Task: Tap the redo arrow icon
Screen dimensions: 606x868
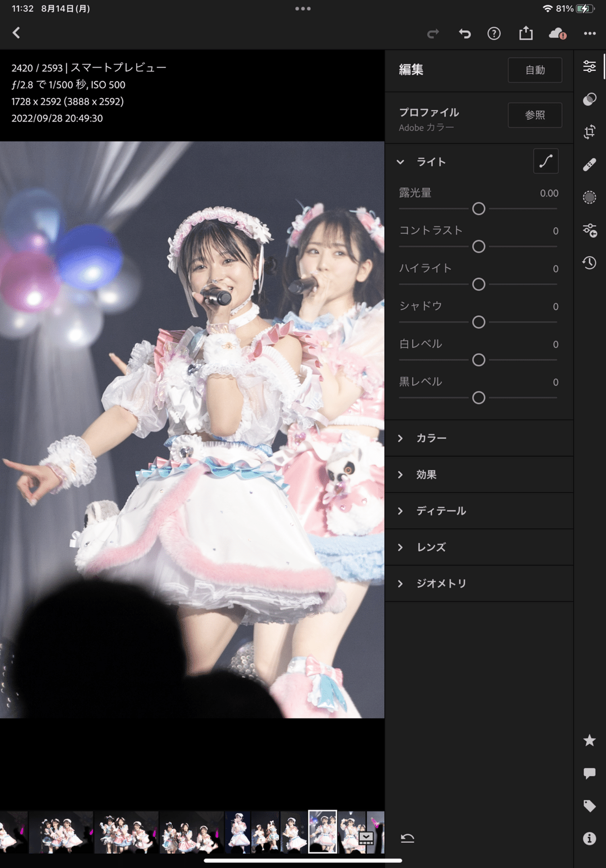Action: [433, 34]
